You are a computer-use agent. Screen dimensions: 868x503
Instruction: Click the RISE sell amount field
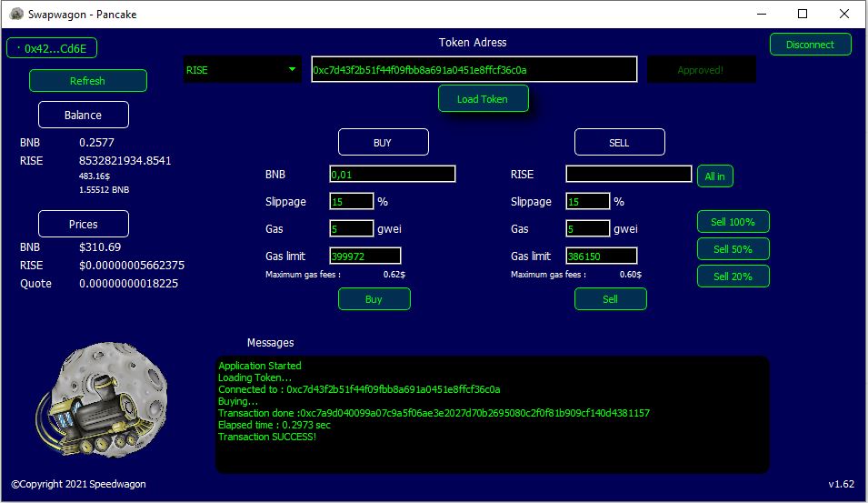pyautogui.click(x=628, y=174)
